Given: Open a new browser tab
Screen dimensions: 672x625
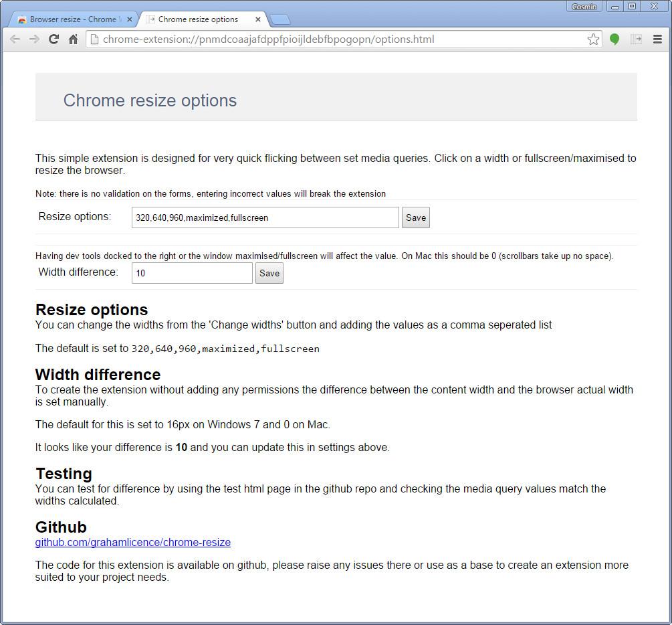Looking at the screenshot, I should pyautogui.click(x=280, y=19).
